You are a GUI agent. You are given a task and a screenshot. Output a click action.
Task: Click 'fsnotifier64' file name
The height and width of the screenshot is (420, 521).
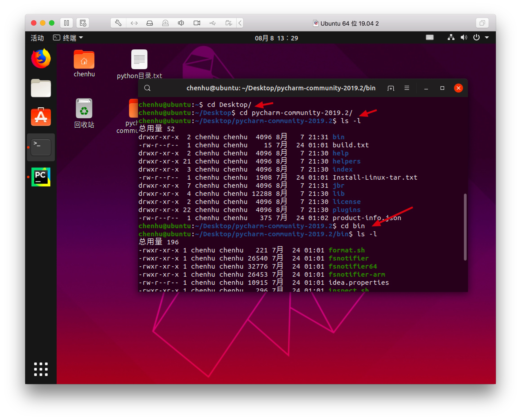point(353,267)
